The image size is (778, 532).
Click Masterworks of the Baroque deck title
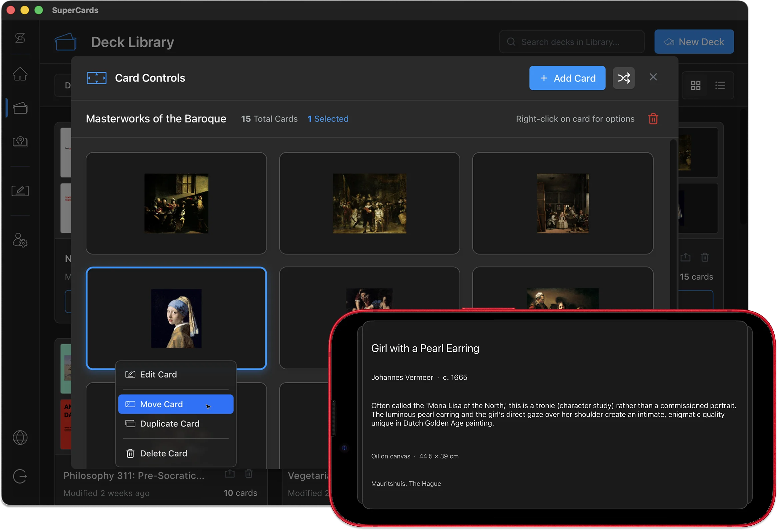pos(156,119)
